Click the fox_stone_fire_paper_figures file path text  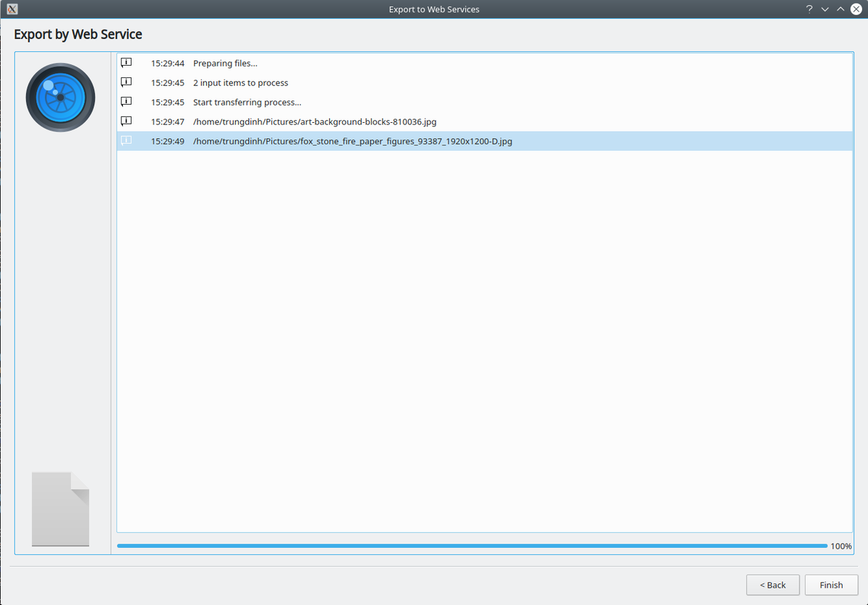[x=352, y=142]
